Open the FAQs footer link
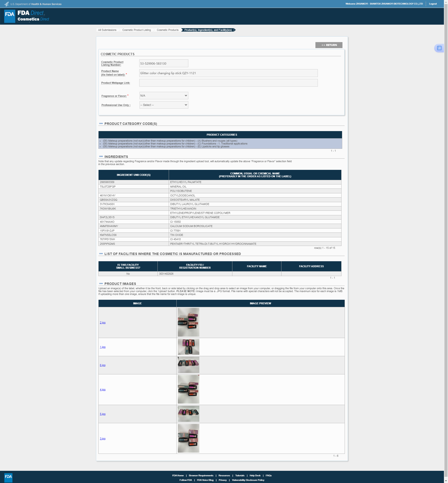The image size is (448, 483). pos(269,476)
